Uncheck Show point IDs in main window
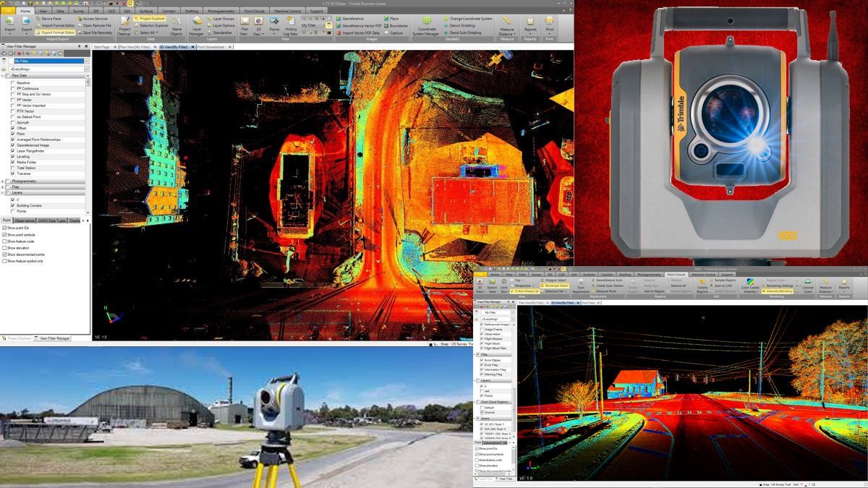868x488 pixels. [4, 228]
